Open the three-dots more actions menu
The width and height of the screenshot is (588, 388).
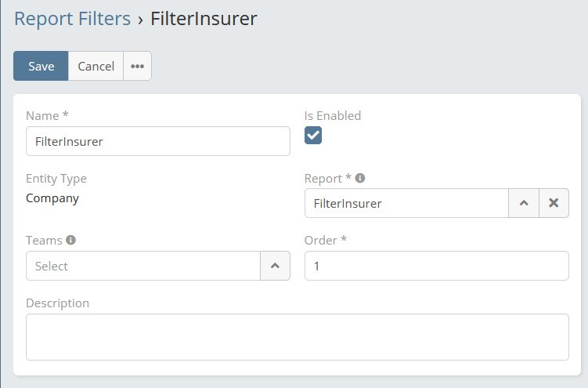pos(137,66)
